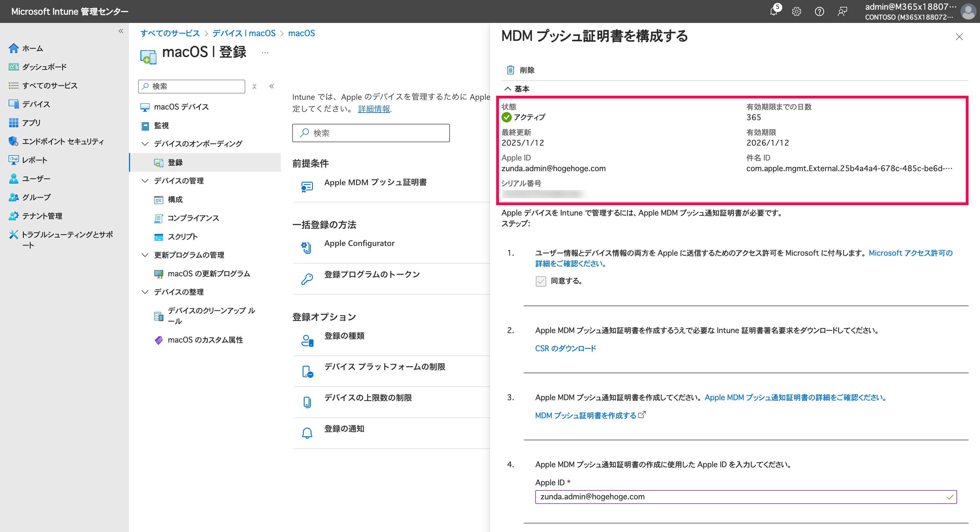Screen dimensions: 980x532
Task: Click the enrollment page 検索 box
Action: (371, 133)
